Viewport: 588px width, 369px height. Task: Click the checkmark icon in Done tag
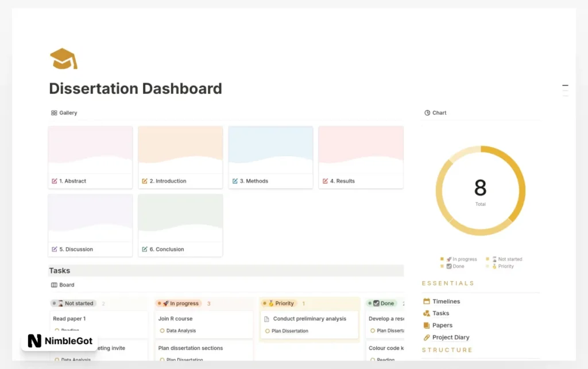click(376, 303)
